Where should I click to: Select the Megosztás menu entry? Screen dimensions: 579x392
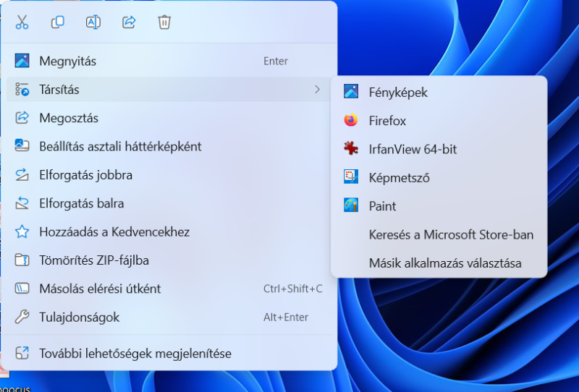[x=169, y=118]
